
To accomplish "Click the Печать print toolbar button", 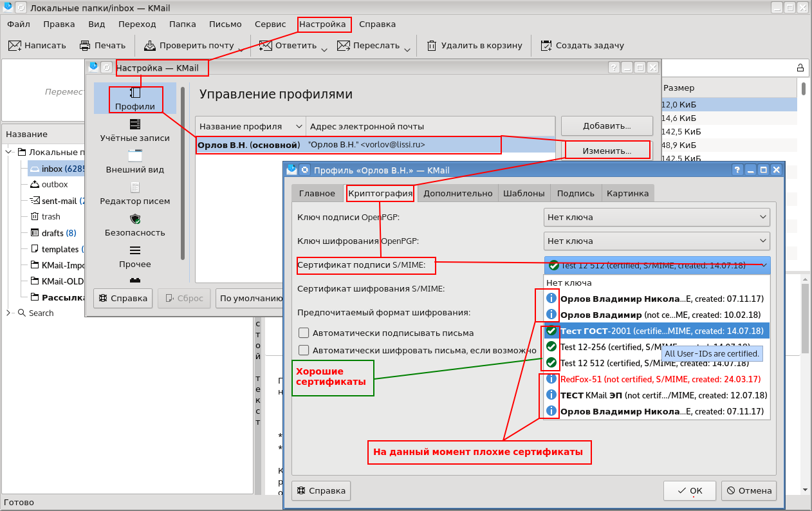I will [102, 46].
